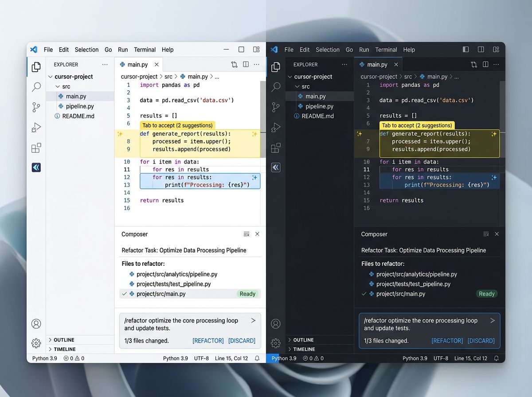532x397 pixels.
Task: Select project/tests/test_pipeline.py in light Composer
Action: click(174, 284)
